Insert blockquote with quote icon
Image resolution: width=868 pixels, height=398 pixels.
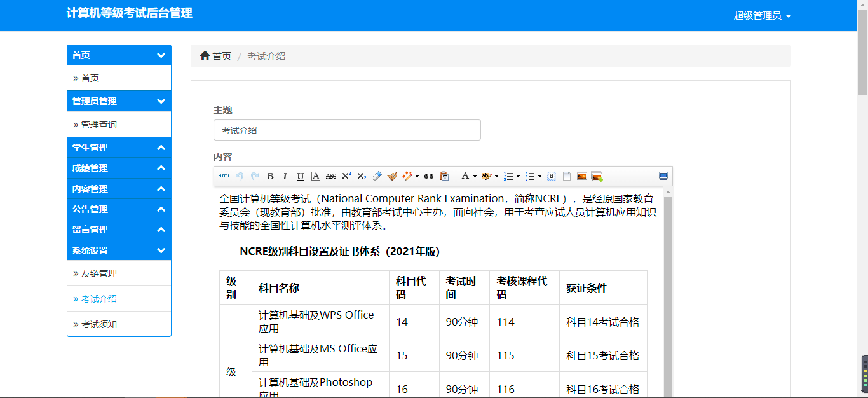pyautogui.click(x=428, y=176)
